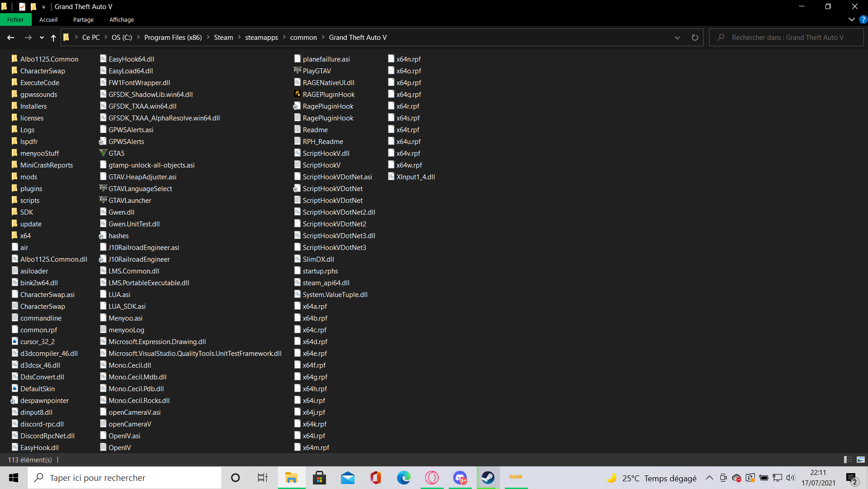The image size is (868, 489).
Task: Click the steamapps breadcrumb in the address path
Action: tap(261, 38)
